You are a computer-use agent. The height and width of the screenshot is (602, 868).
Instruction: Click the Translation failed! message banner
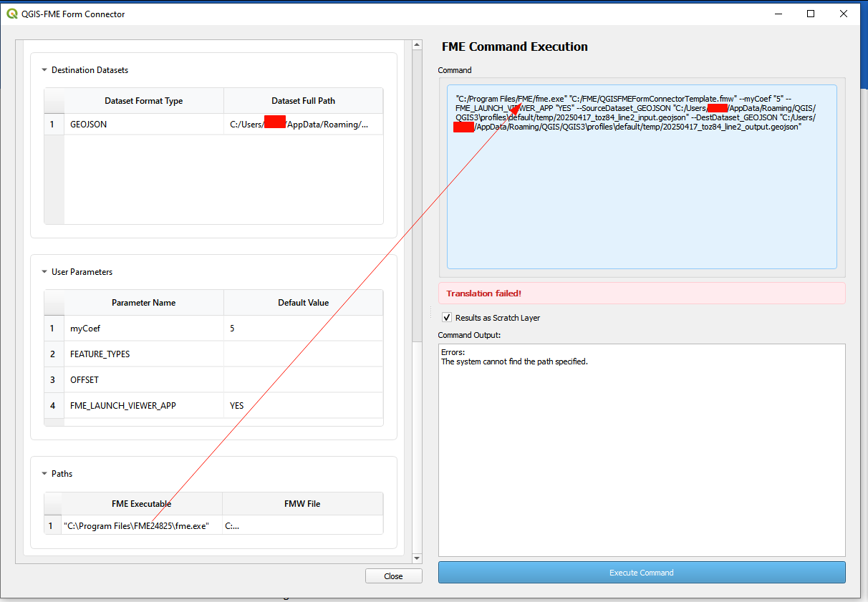(x=642, y=293)
